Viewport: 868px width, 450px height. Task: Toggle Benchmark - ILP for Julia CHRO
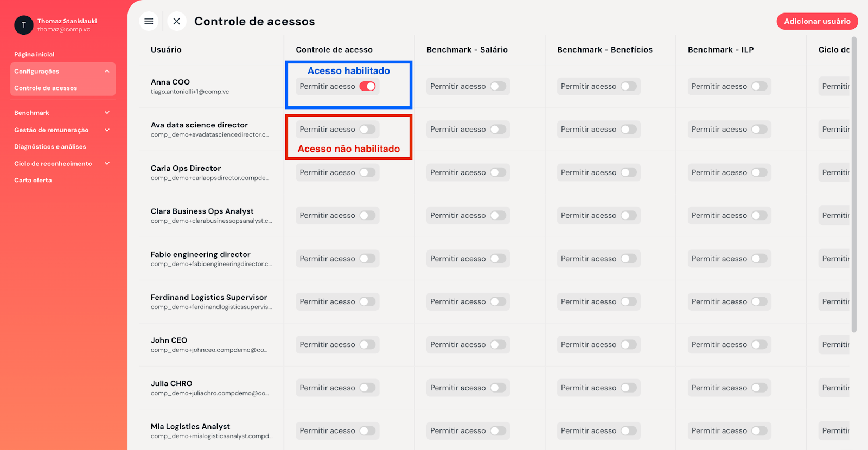point(759,388)
